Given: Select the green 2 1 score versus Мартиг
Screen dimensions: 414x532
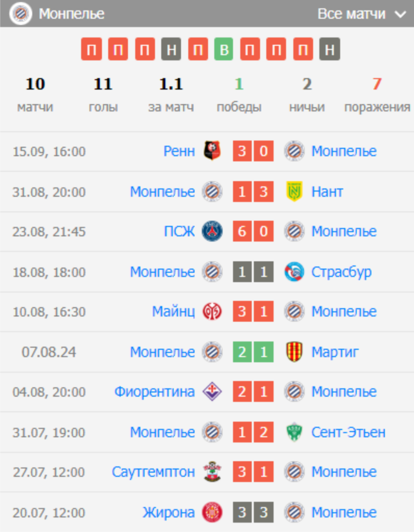Looking at the screenshot, I should coord(253,352).
